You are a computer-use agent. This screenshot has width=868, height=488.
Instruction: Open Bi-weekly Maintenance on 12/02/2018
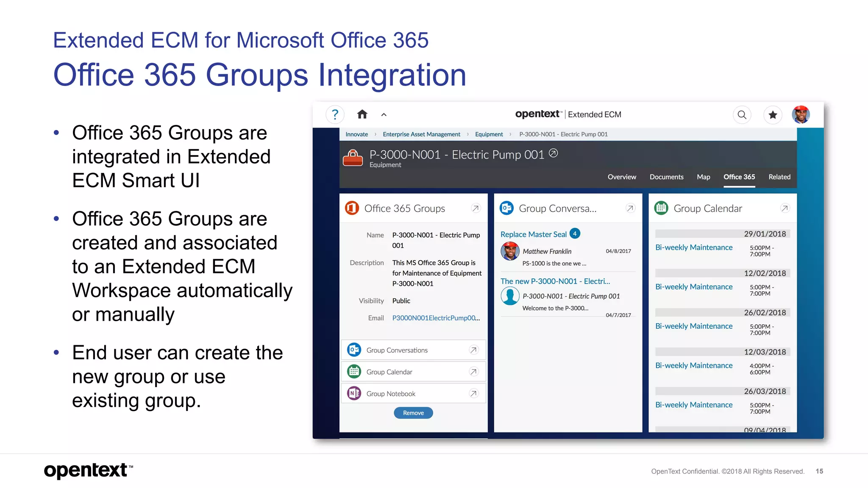point(694,287)
